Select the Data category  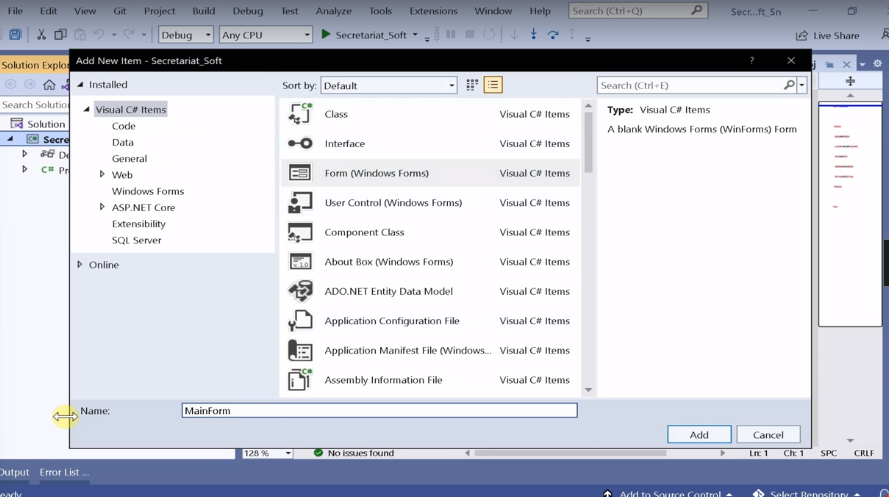point(122,142)
